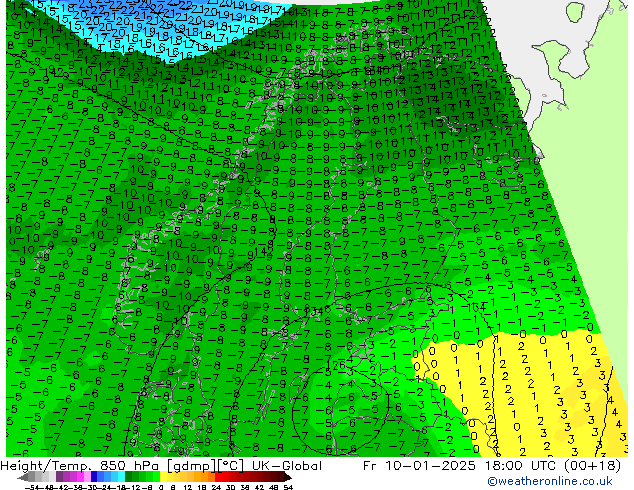
Task: Click the dark red right arrow end of scale
Action: 288,477
